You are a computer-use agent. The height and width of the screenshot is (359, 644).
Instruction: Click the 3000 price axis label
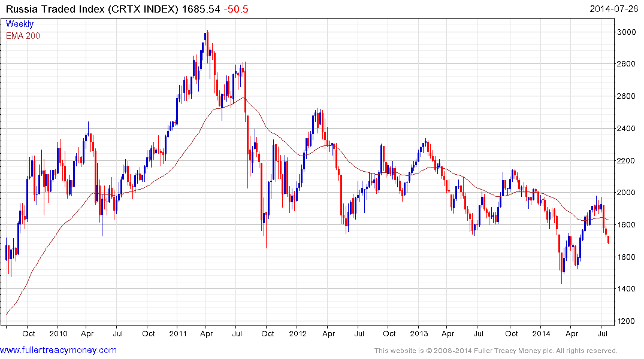(627, 32)
